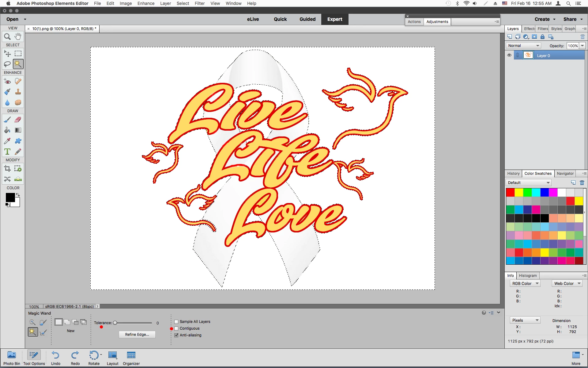
Task: Open the Enhance menu
Action: point(146,3)
